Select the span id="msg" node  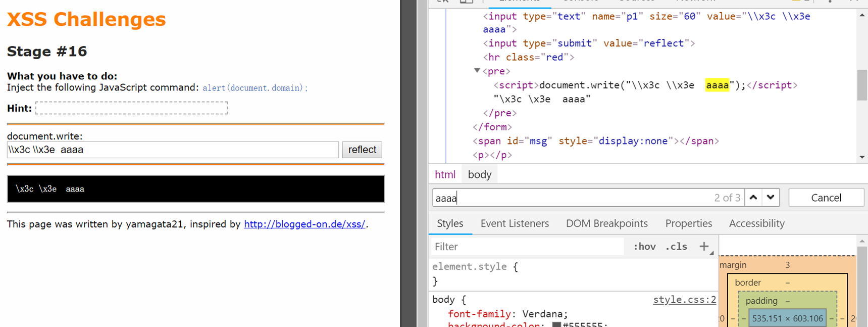[596, 141]
